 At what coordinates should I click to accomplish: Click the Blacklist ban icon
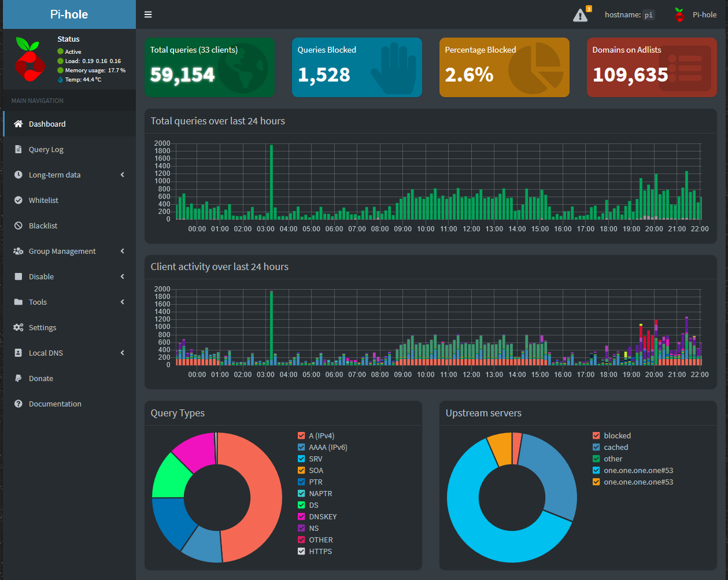pos(18,226)
